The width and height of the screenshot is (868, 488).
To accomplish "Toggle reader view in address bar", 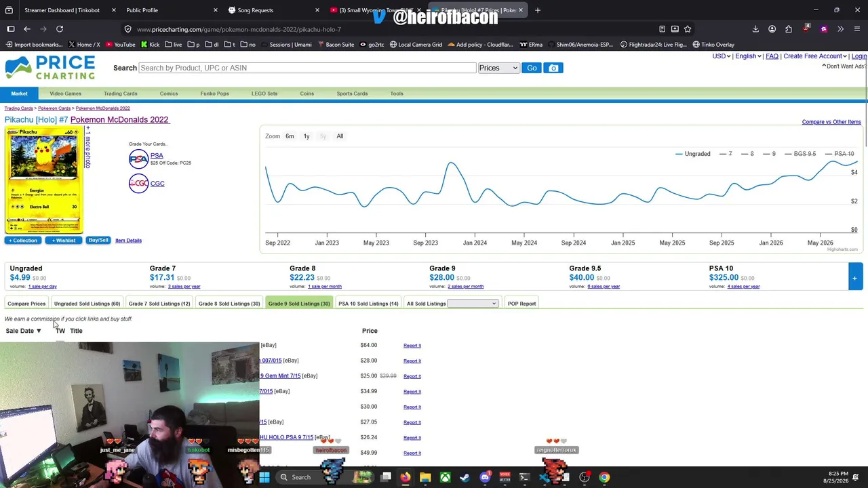I will (662, 29).
